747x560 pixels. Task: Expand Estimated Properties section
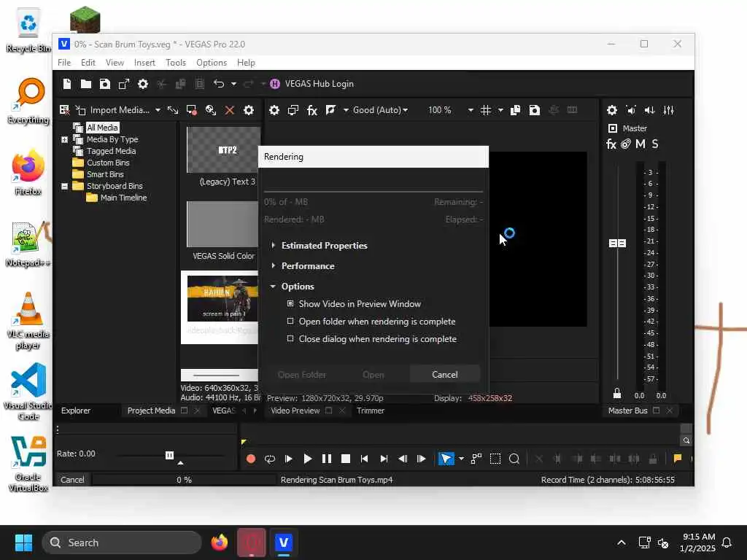[273, 245]
